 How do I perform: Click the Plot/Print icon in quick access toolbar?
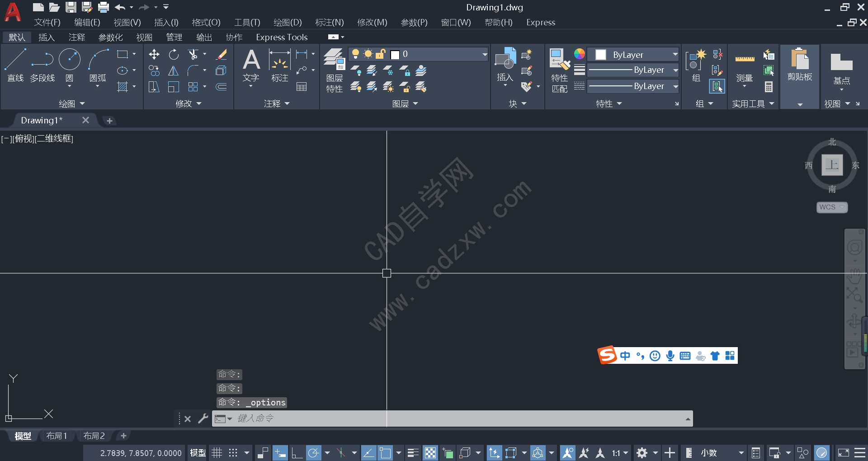click(104, 7)
